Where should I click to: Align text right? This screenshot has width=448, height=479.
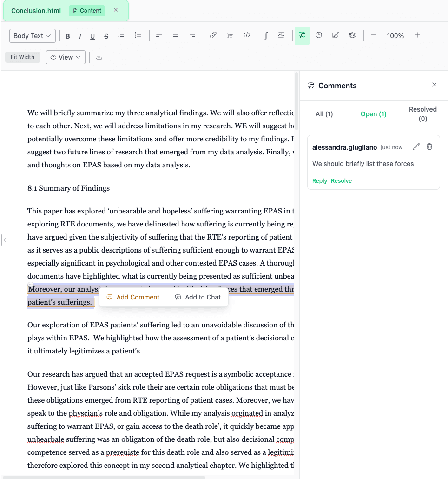[x=192, y=35]
